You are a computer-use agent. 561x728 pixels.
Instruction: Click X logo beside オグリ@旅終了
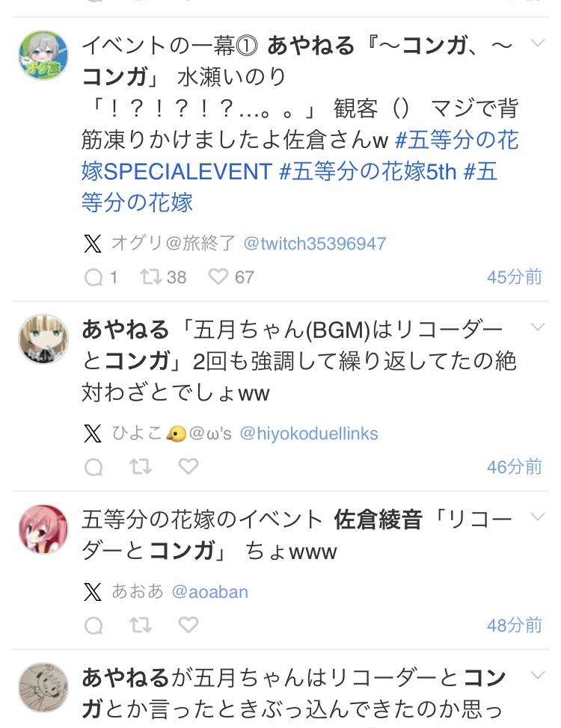[x=93, y=244]
